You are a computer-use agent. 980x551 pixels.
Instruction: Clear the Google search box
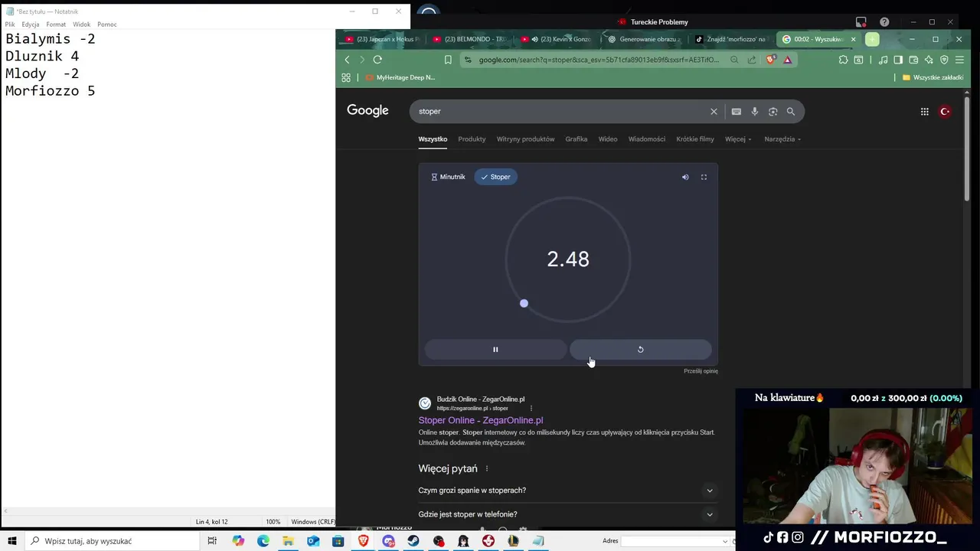pyautogui.click(x=714, y=112)
